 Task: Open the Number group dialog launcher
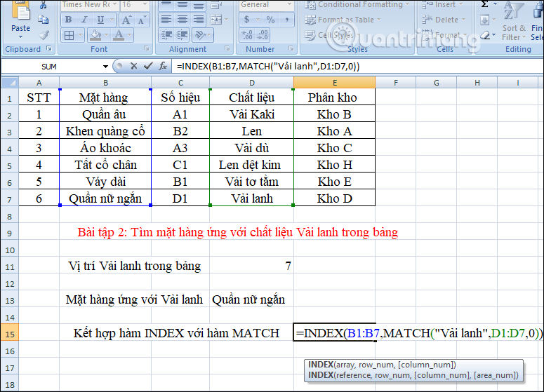pos(291,49)
